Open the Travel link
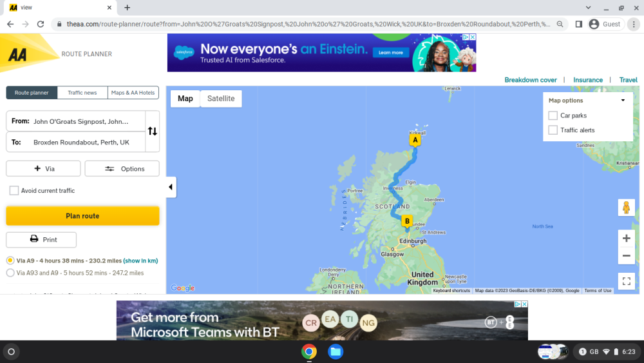This screenshot has width=644, height=363. coord(628,80)
